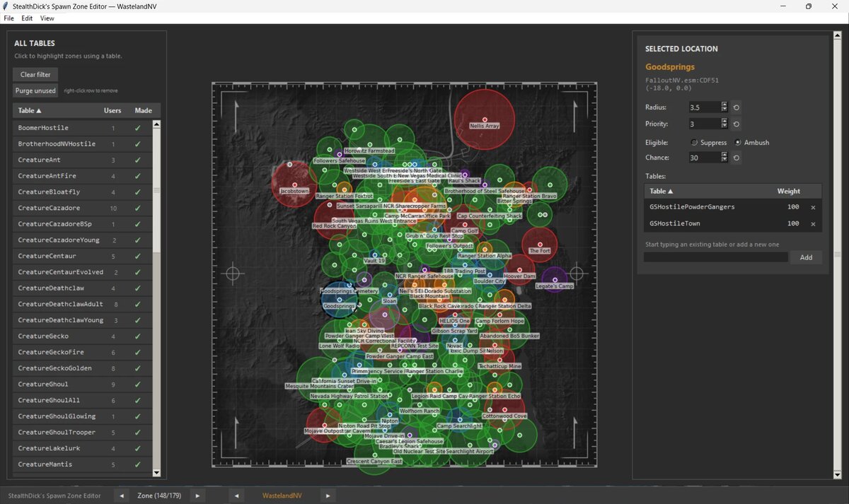Sort All Tables list by Table column
This screenshot has height=504, width=849.
pyautogui.click(x=30, y=110)
